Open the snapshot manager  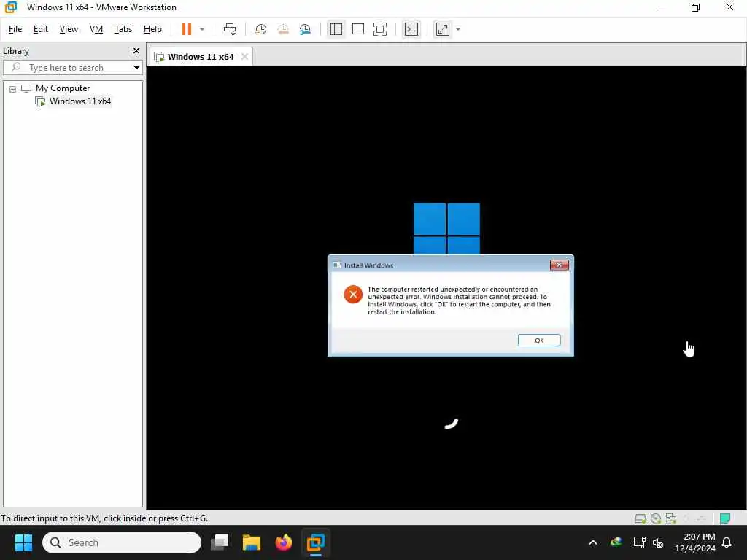point(305,29)
